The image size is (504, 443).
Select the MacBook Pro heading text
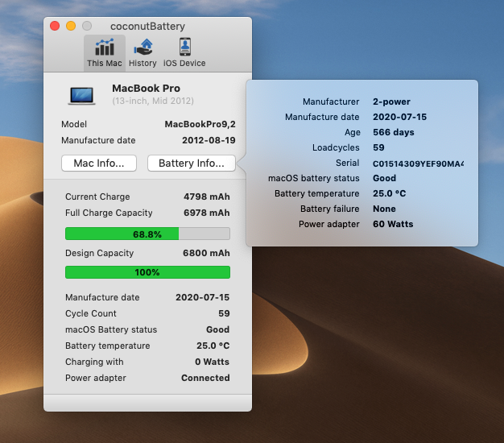click(x=146, y=88)
